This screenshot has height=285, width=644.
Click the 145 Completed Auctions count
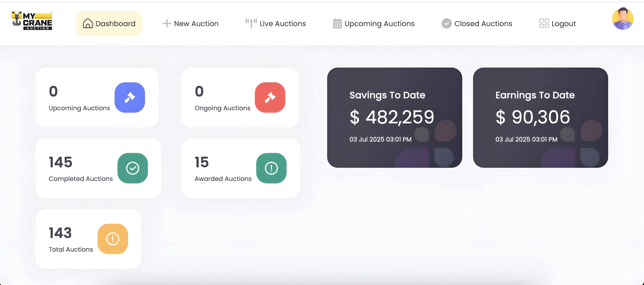61,162
